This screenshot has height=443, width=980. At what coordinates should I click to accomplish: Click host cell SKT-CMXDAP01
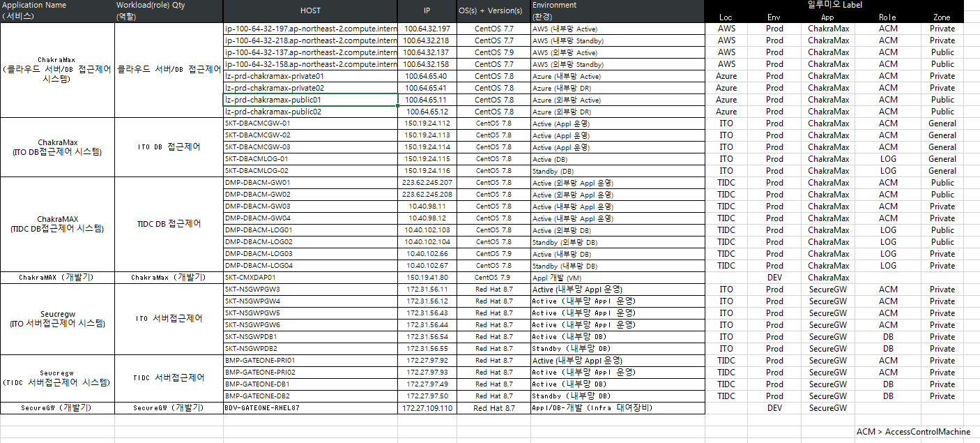tap(310, 278)
